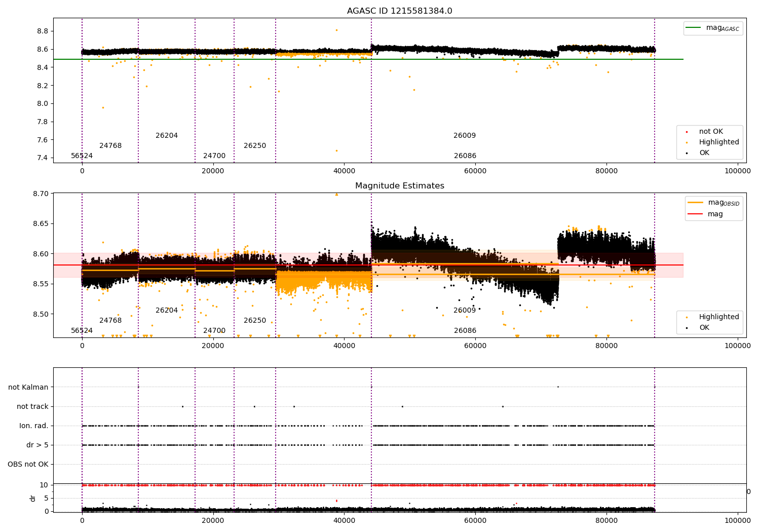Click 'Highlighted' in the Magnitude Estimates legend
760x532 pixels.
tap(719, 317)
